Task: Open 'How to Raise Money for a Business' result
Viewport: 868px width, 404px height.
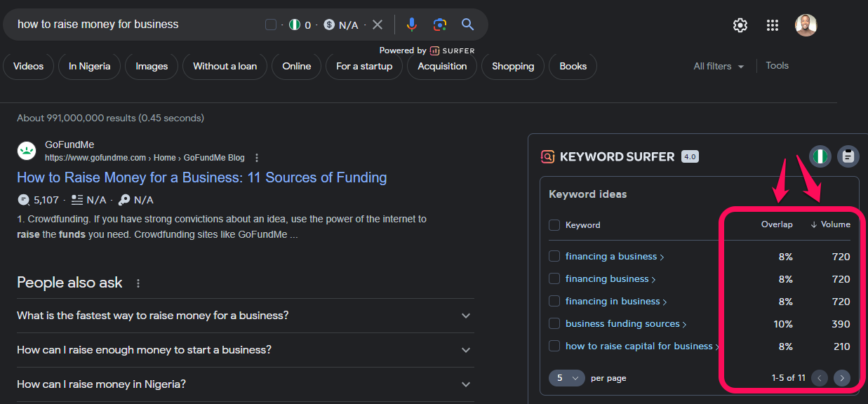Action: pos(202,177)
